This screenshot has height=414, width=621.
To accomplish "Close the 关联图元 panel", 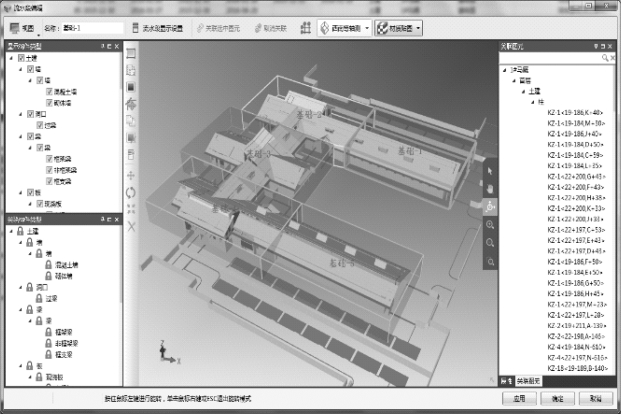I will point(610,46).
